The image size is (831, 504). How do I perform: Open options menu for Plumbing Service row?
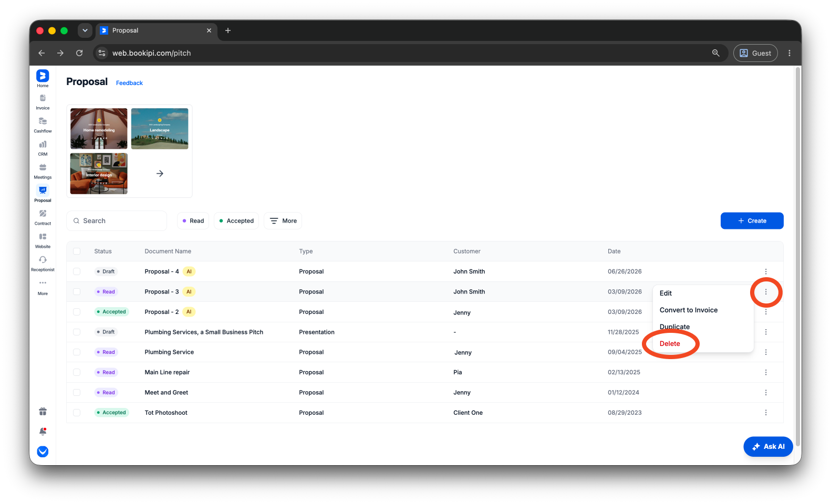tap(766, 352)
